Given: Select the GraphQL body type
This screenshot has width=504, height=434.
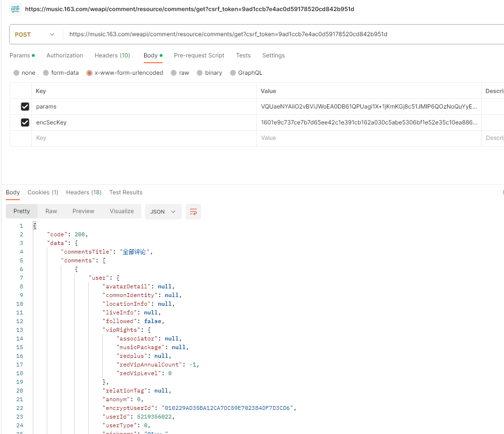Looking at the screenshot, I should pyautogui.click(x=246, y=73).
